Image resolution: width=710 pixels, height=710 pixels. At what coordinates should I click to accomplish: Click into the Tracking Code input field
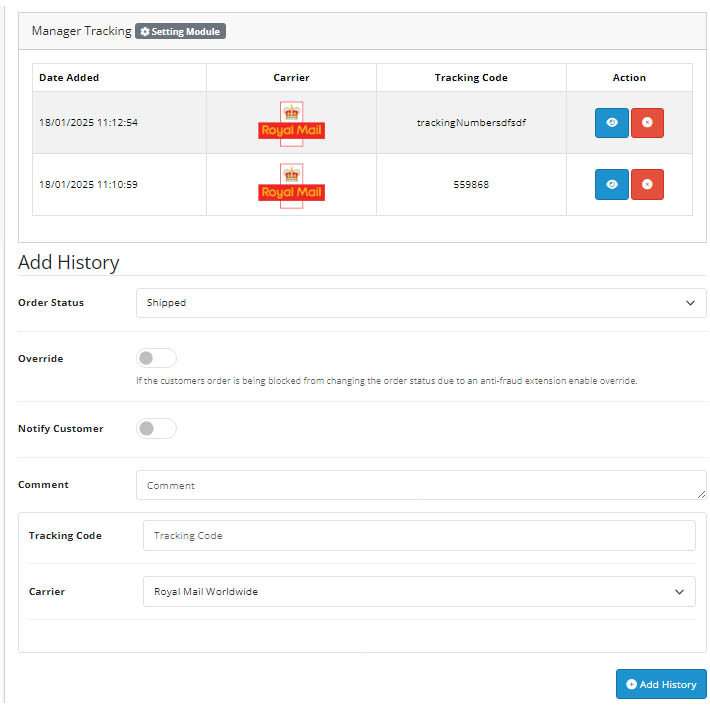pos(419,536)
